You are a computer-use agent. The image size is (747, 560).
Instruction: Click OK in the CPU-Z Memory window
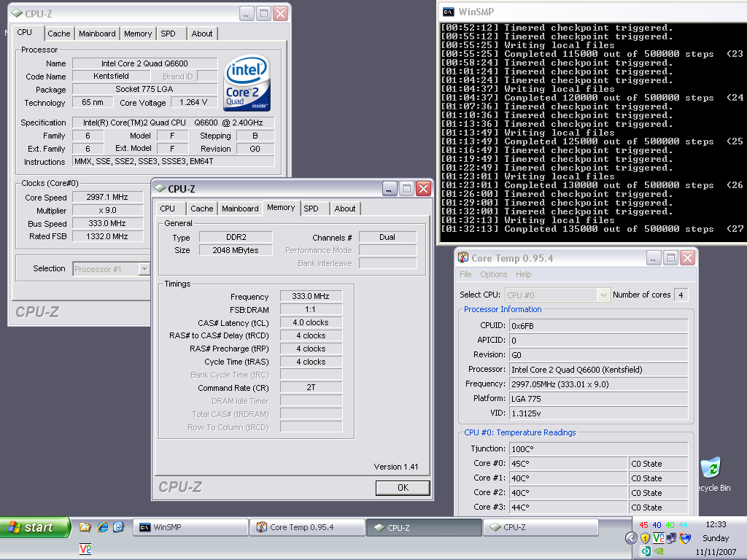coord(403,488)
